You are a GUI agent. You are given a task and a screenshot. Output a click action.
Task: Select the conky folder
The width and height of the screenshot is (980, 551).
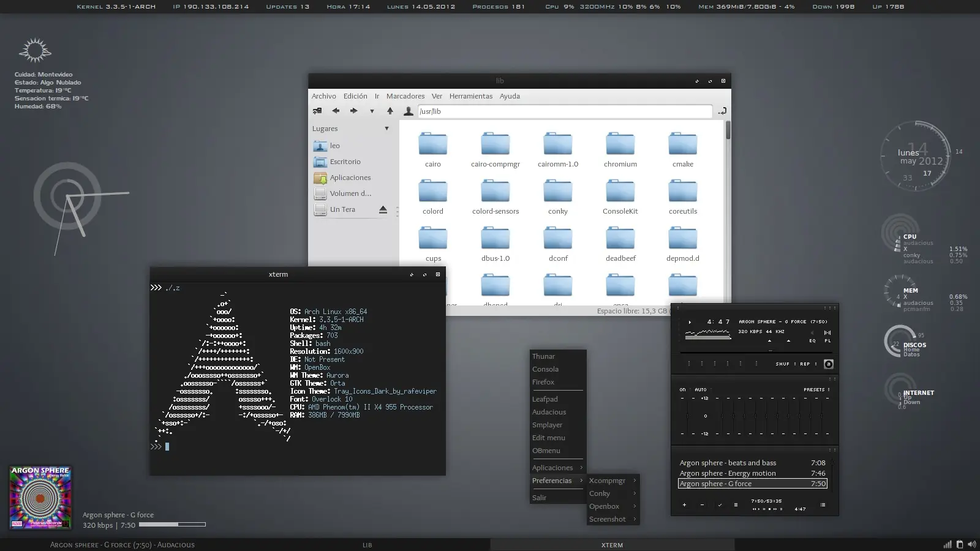(558, 197)
